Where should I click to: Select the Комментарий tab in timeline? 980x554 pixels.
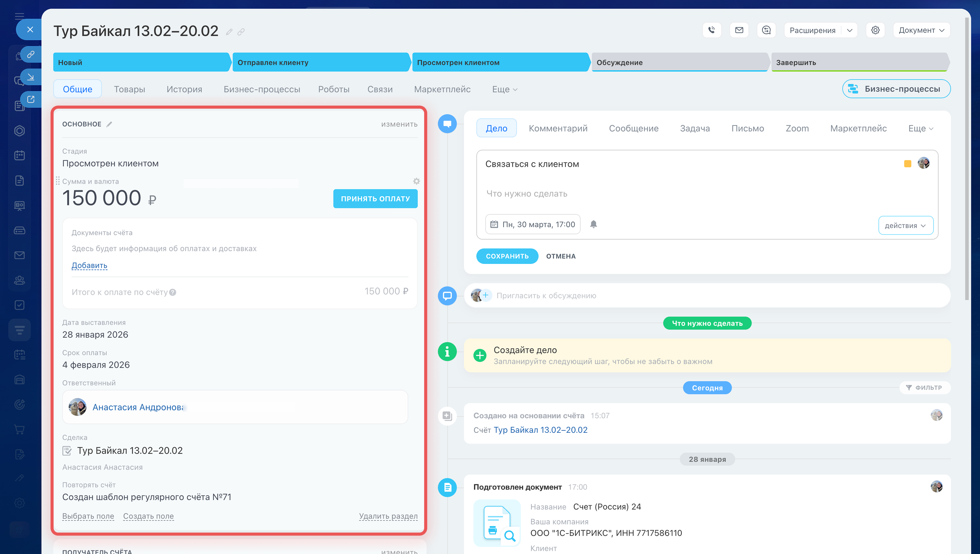pos(558,128)
